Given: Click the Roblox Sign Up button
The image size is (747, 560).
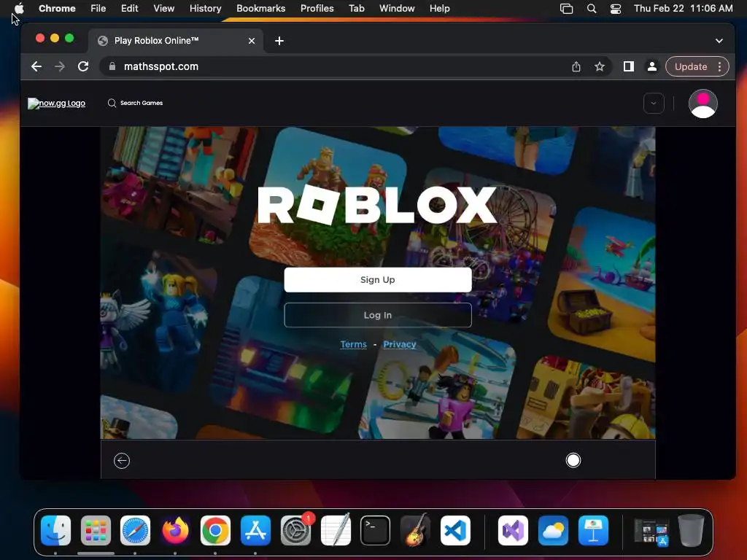Looking at the screenshot, I should point(378,279).
